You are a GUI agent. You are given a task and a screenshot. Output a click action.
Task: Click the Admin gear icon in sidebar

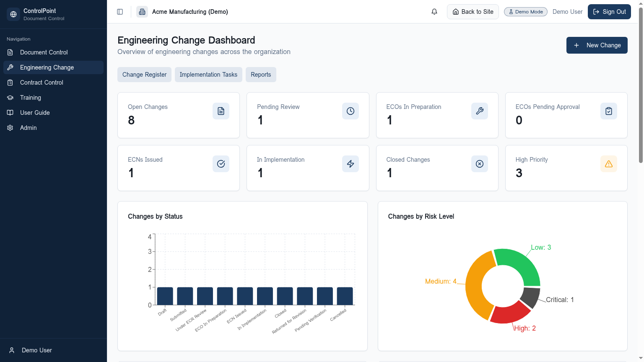click(10, 128)
